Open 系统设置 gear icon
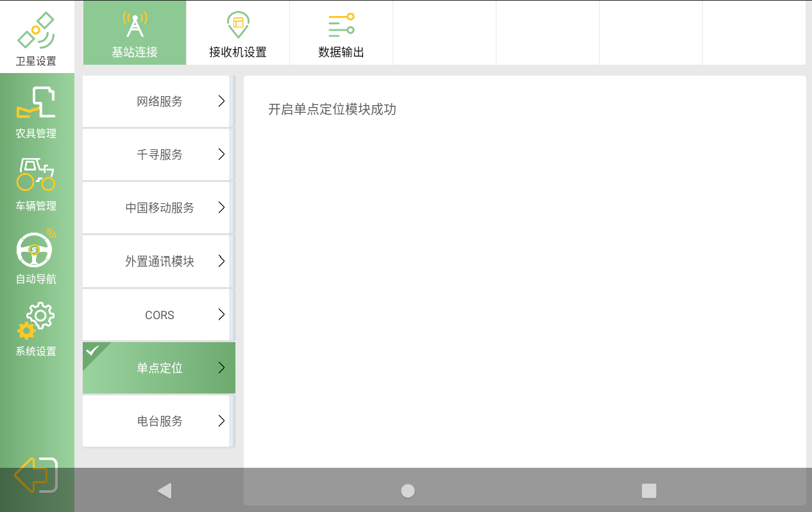Image resolution: width=812 pixels, height=512 pixels. (36, 321)
